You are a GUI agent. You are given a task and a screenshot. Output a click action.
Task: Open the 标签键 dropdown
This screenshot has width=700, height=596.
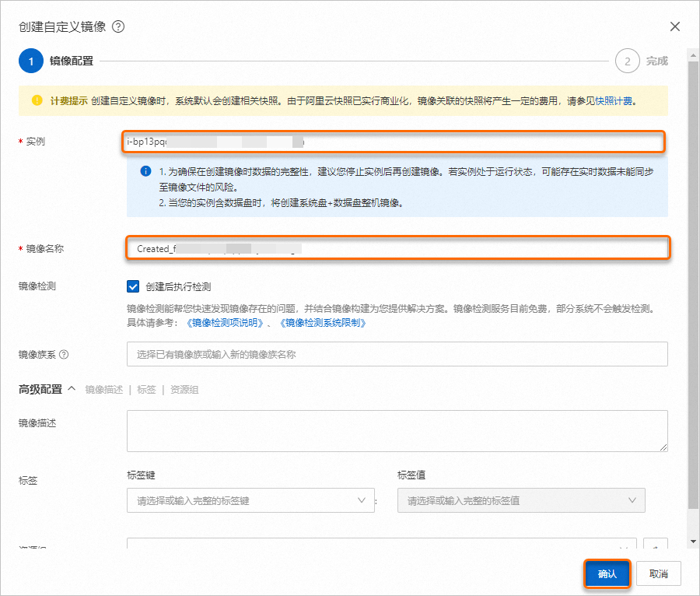click(250, 500)
